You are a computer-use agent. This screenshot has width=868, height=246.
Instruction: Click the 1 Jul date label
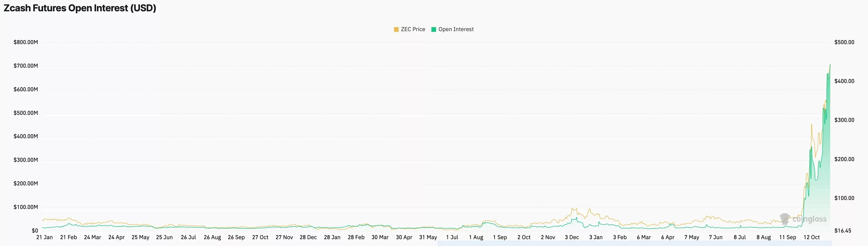[x=452, y=237]
